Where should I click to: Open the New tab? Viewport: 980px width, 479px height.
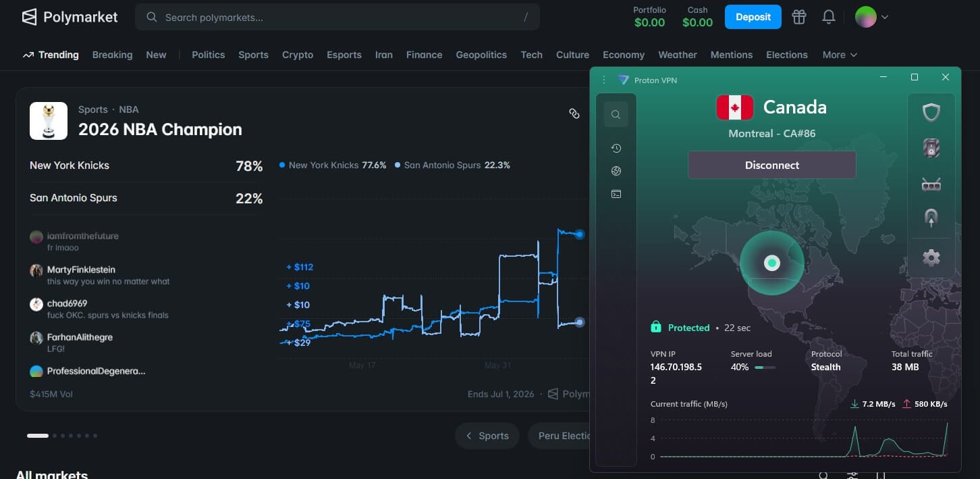click(156, 55)
